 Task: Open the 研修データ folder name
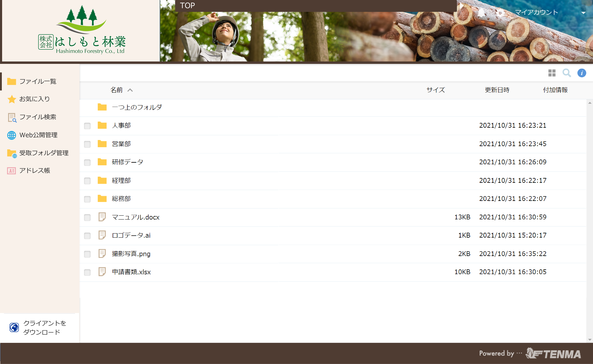click(x=128, y=162)
